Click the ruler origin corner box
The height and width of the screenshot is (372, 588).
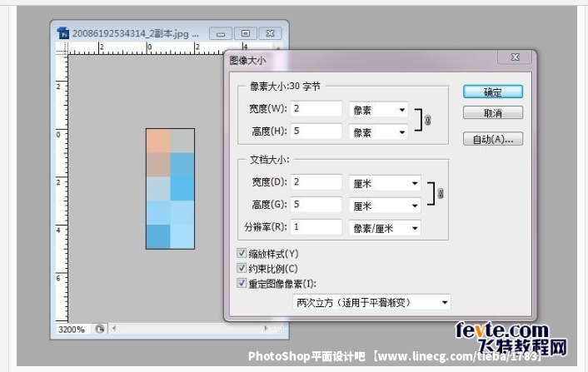(62, 49)
